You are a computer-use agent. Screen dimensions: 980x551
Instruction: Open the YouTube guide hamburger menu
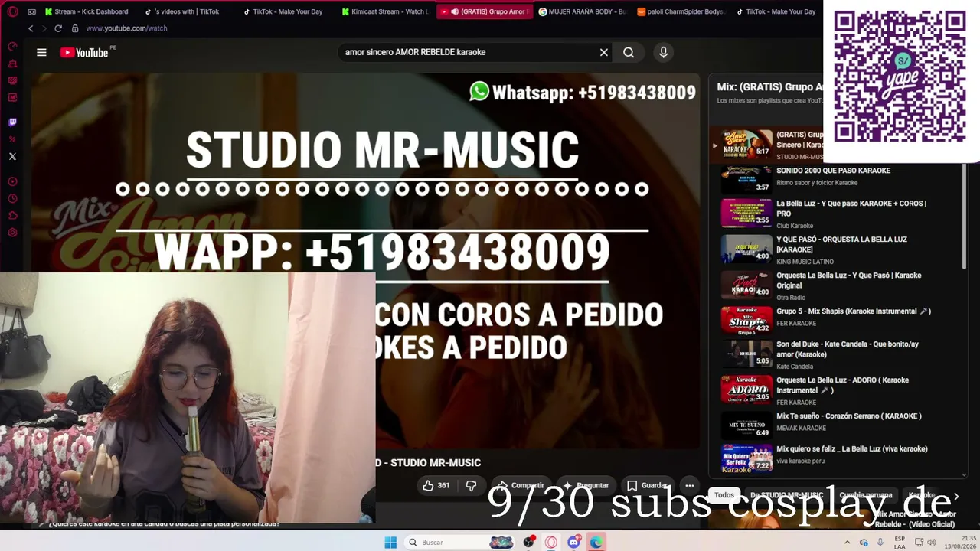point(41,52)
